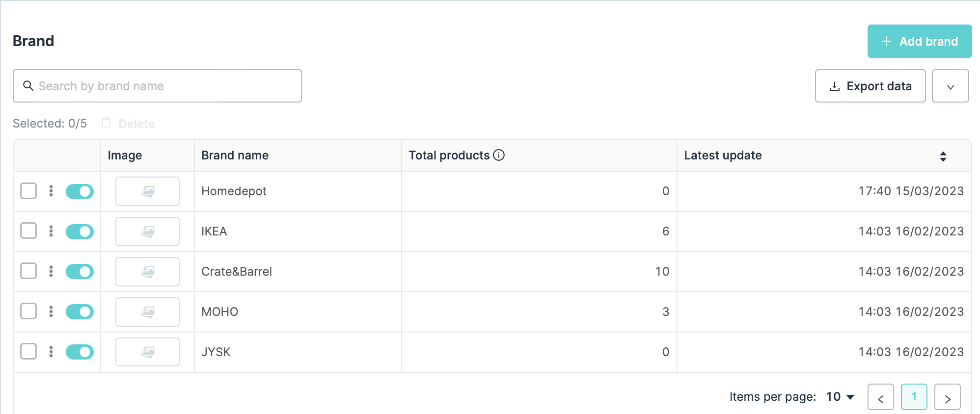Go to the previous page arrow
This screenshot has width=980, height=414.
click(880, 397)
